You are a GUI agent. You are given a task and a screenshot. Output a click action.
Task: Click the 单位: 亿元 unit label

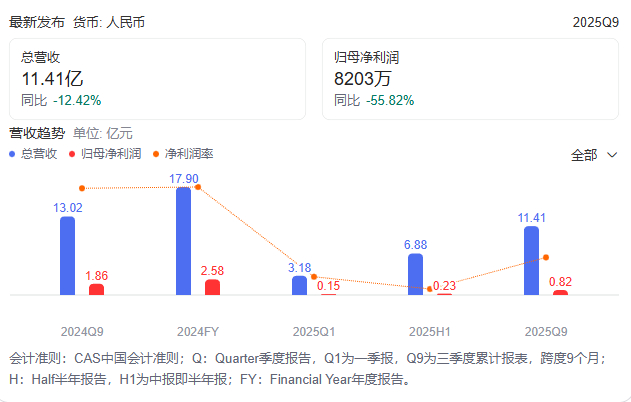click(103, 133)
